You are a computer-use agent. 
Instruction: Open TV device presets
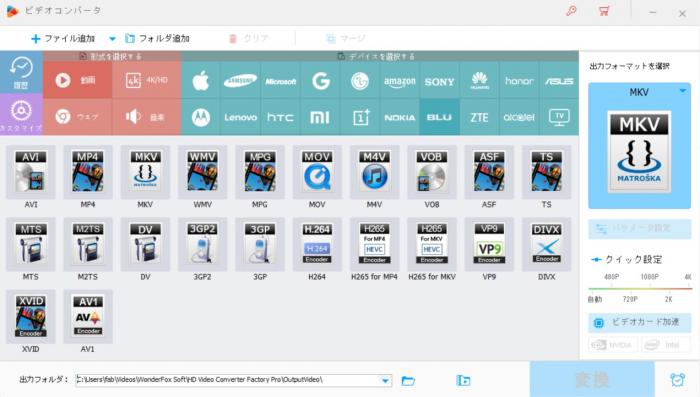coord(559,117)
